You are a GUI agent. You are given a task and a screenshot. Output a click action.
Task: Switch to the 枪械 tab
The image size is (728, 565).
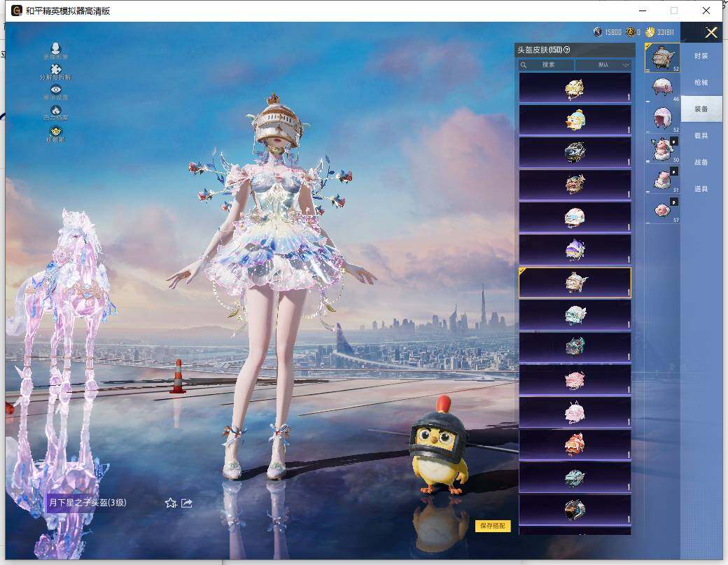701,83
